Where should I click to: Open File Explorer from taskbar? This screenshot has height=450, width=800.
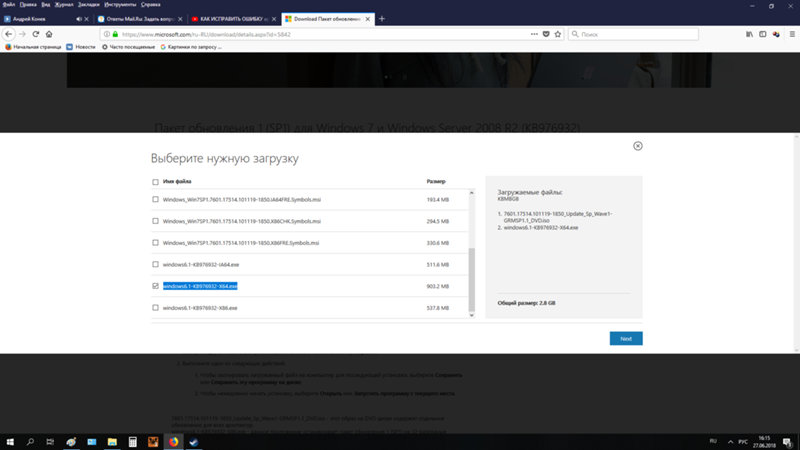[112, 442]
